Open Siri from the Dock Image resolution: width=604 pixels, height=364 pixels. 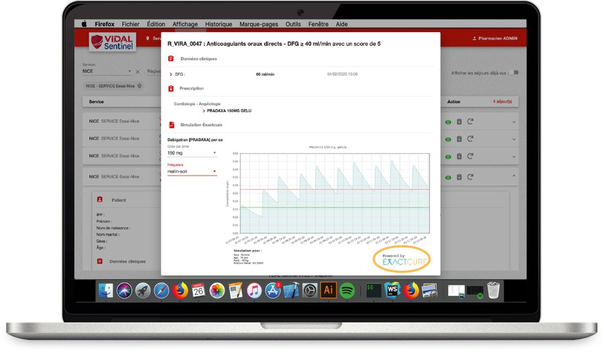[x=124, y=290]
